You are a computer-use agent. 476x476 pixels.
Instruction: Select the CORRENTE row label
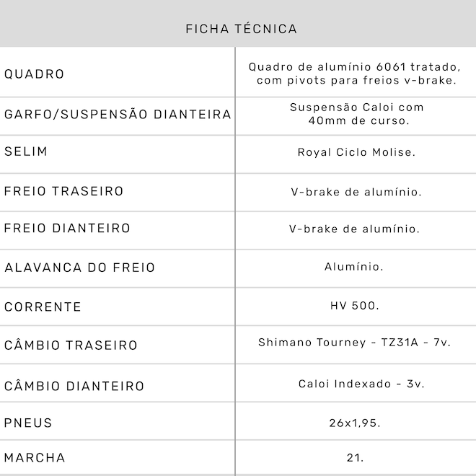tap(43, 307)
